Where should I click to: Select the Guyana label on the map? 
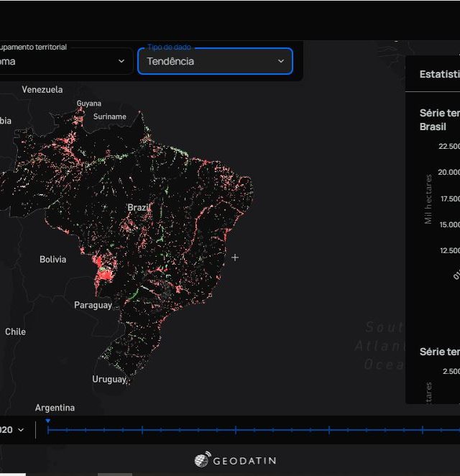(89, 104)
